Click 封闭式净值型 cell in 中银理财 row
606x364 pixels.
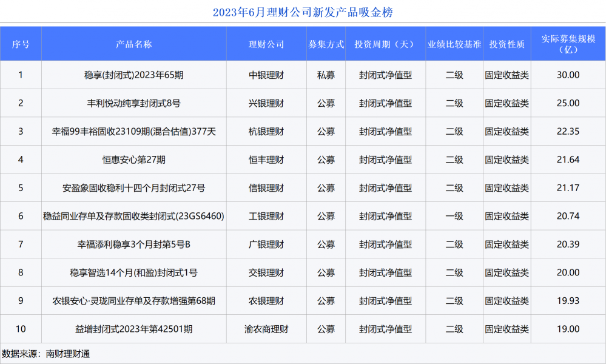tap(385, 75)
